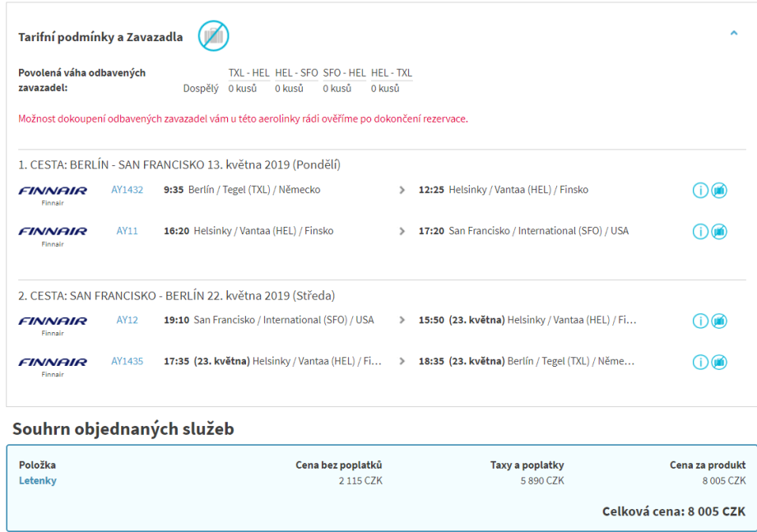The image size is (757, 532).
Task: Click no-baggage icon for flight AY11
Action: pyautogui.click(x=719, y=232)
